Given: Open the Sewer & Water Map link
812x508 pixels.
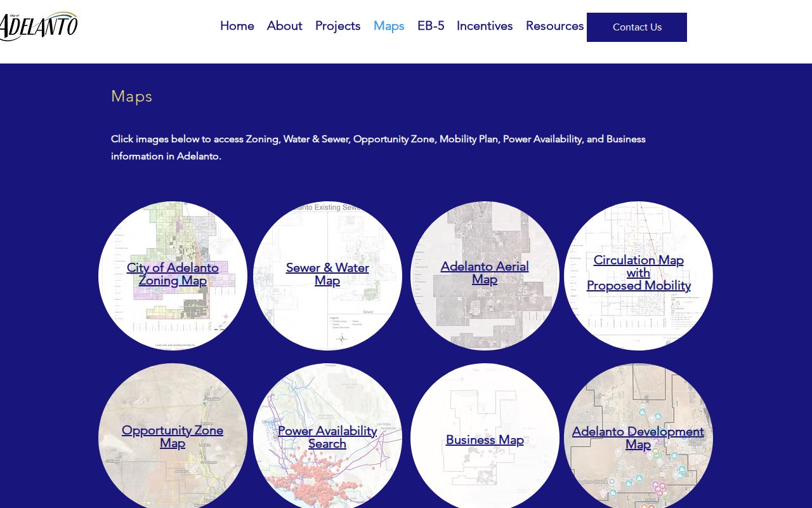Looking at the screenshot, I should [327, 274].
